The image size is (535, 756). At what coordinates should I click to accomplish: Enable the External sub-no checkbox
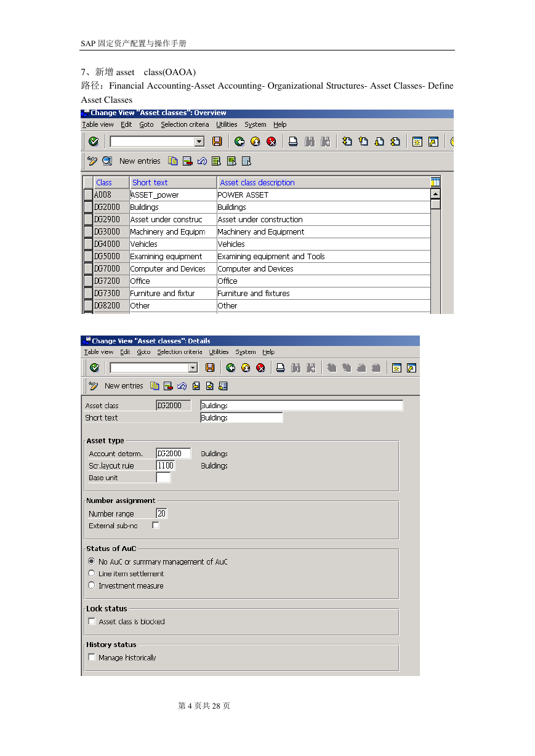pyautogui.click(x=156, y=525)
